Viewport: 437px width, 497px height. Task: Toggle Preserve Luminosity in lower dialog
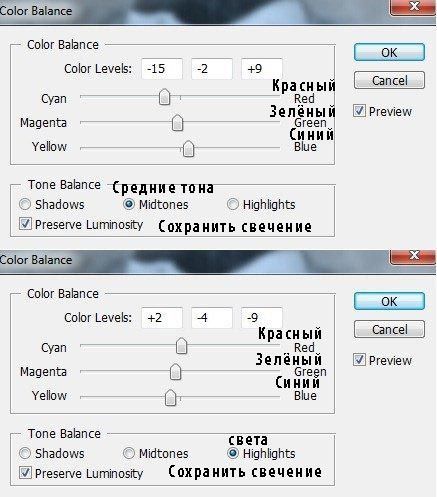click(25, 473)
